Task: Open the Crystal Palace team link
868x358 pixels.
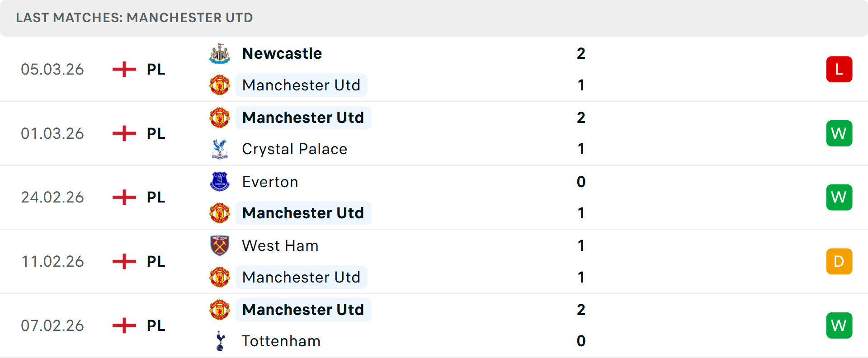Action: point(294,149)
